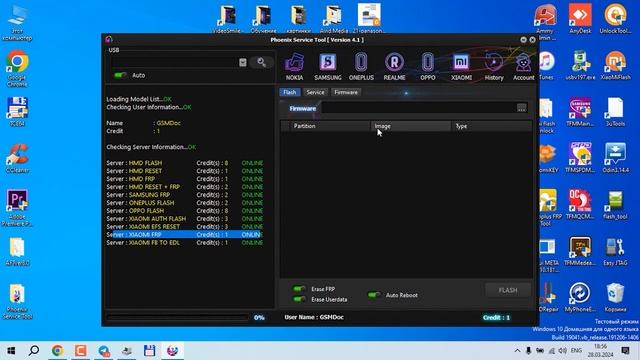The width and height of the screenshot is (640, 360).
Task: Switch to the Firmware tab
Action: pyautogui.click(x=346, y=92)
